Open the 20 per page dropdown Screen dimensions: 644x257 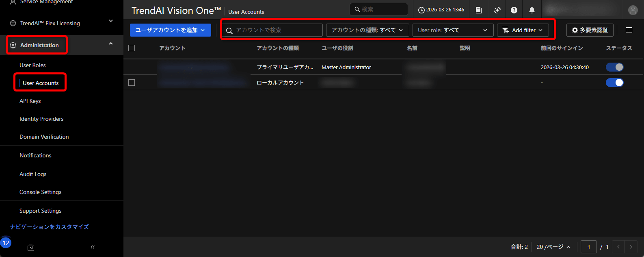553,247
